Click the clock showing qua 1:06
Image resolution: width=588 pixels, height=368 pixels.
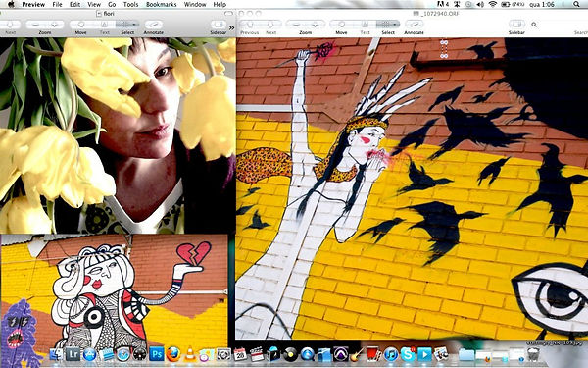(x=542, y=4)
